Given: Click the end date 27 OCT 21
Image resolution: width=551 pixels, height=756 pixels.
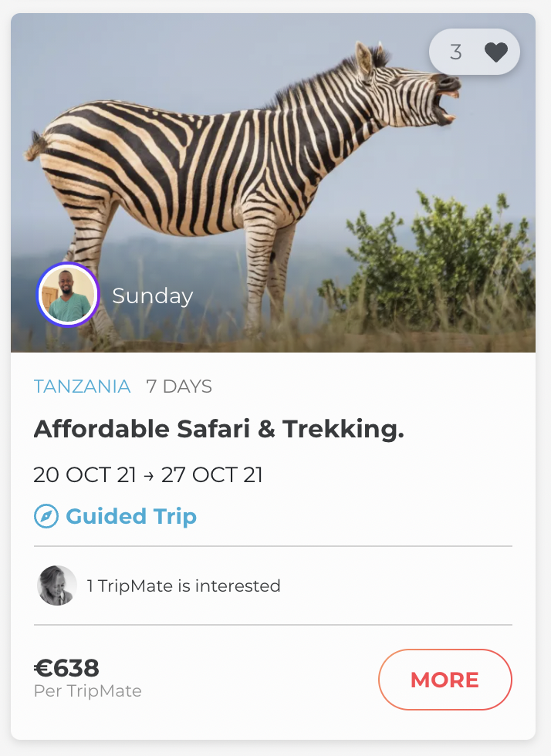Looking at the screenshot, I should (212, 474).
